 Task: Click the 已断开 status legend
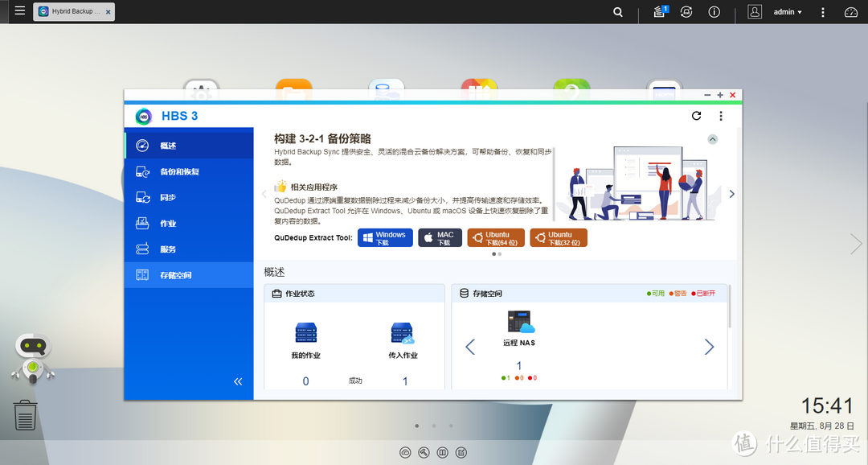pyautogui.click(x=703, y=293)
